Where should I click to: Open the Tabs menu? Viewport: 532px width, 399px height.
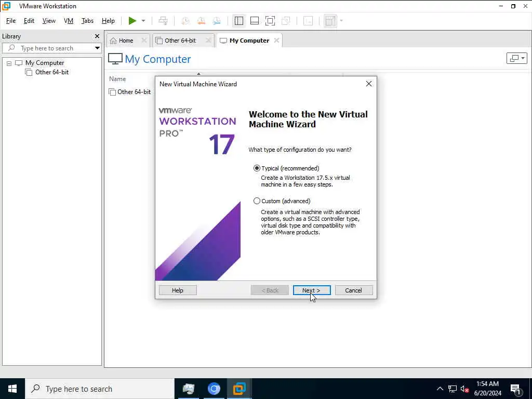tap(87, 21)
